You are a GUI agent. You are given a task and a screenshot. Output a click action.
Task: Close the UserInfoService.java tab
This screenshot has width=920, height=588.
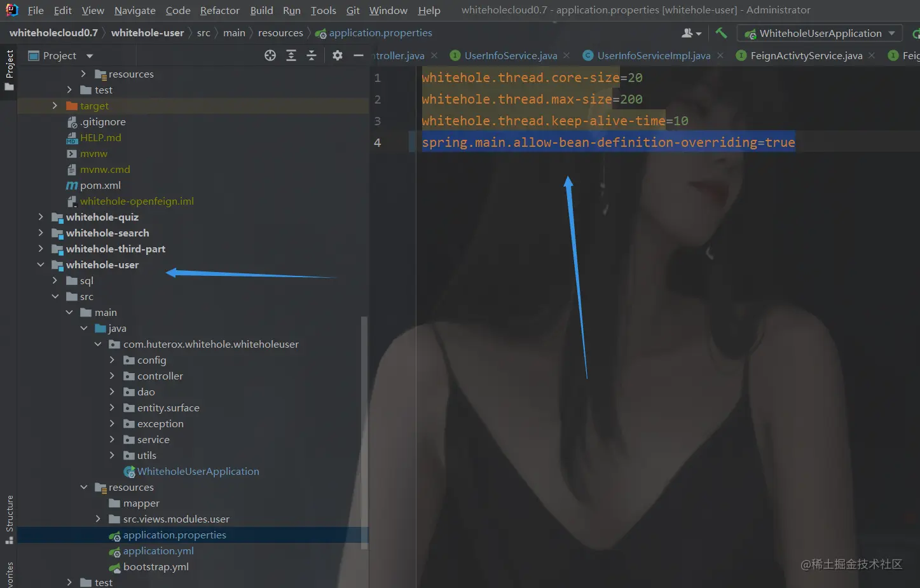point(566,55)
